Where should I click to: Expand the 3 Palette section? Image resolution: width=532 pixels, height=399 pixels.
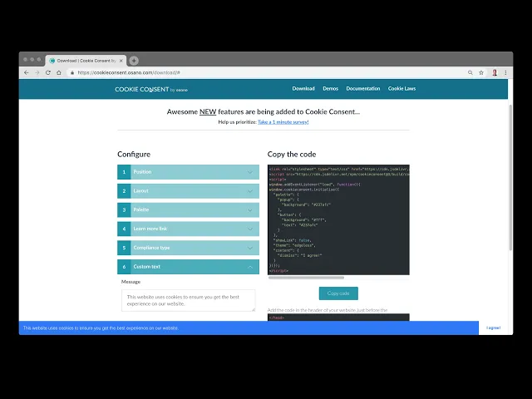click(x=189, y=210)
